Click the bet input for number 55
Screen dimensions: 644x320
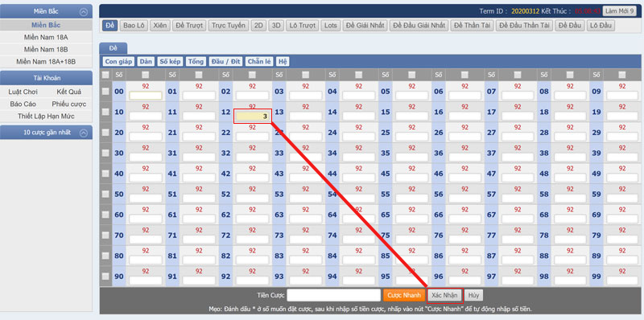412,198
